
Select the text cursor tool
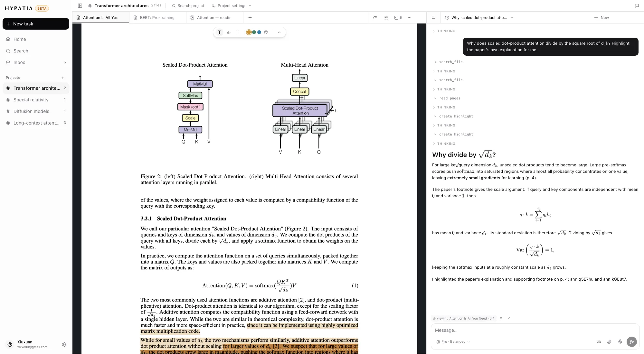pos(219,32)
